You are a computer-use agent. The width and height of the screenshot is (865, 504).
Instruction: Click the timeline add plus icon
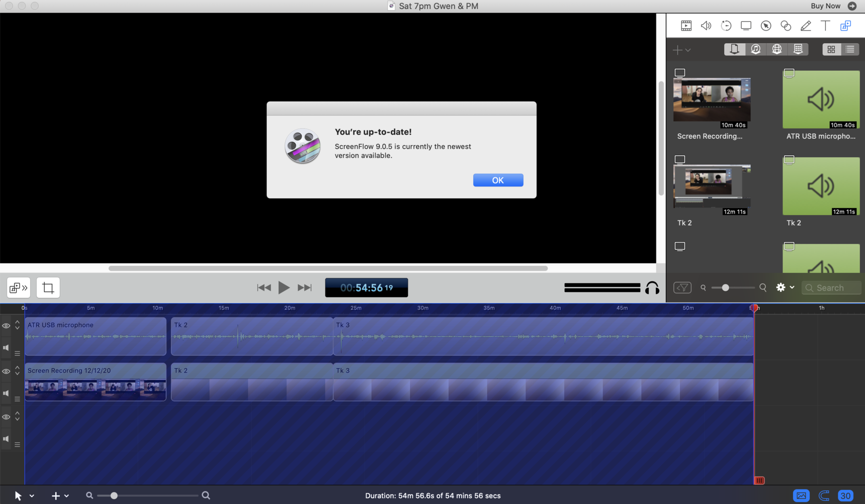(55, 496)
